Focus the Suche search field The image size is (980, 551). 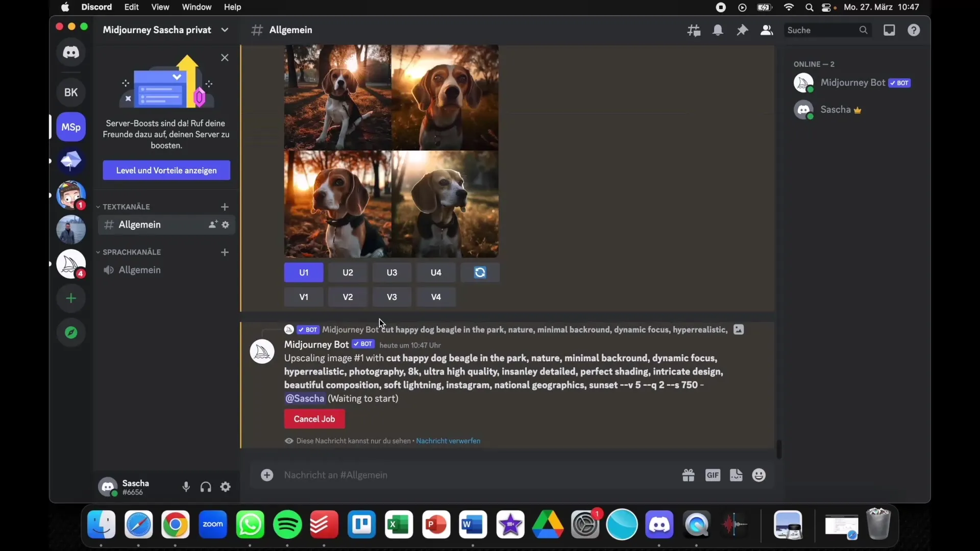coord(828,30)
